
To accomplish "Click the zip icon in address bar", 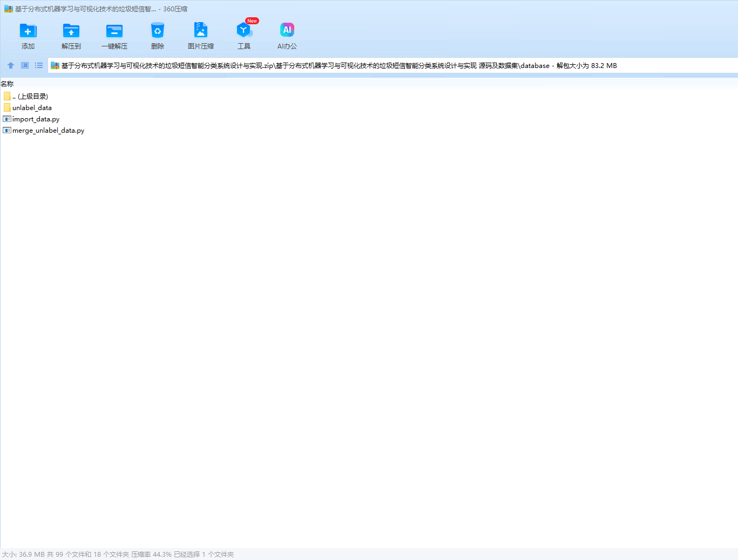I will (55, 65).
